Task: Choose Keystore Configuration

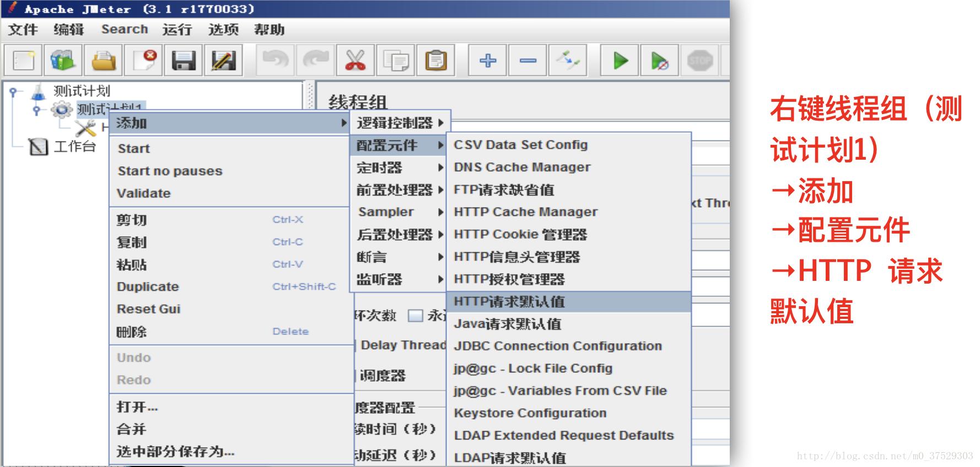Action: pos(569,413)
